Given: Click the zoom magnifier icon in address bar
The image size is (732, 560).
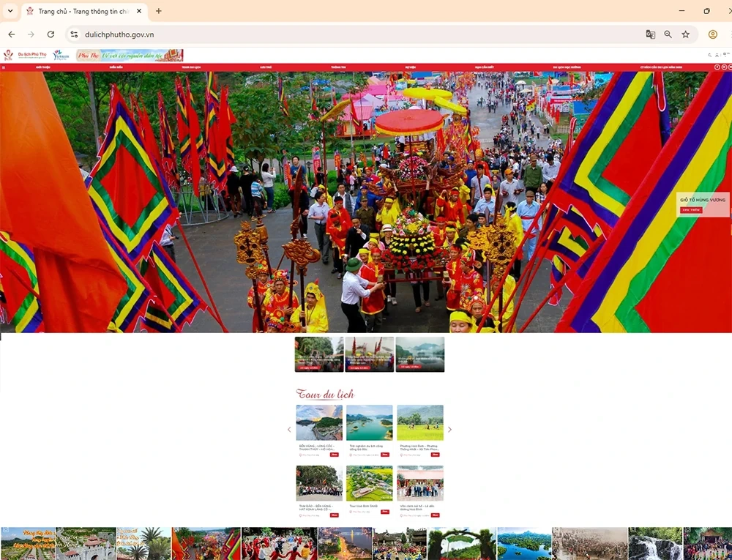Looking at the screenshot, I should pos(668,34).
